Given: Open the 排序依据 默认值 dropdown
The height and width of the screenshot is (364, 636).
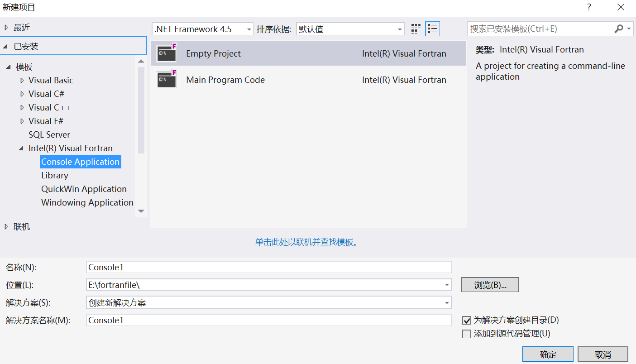Looking at the screenshot, I should click(x=398, y=29).
